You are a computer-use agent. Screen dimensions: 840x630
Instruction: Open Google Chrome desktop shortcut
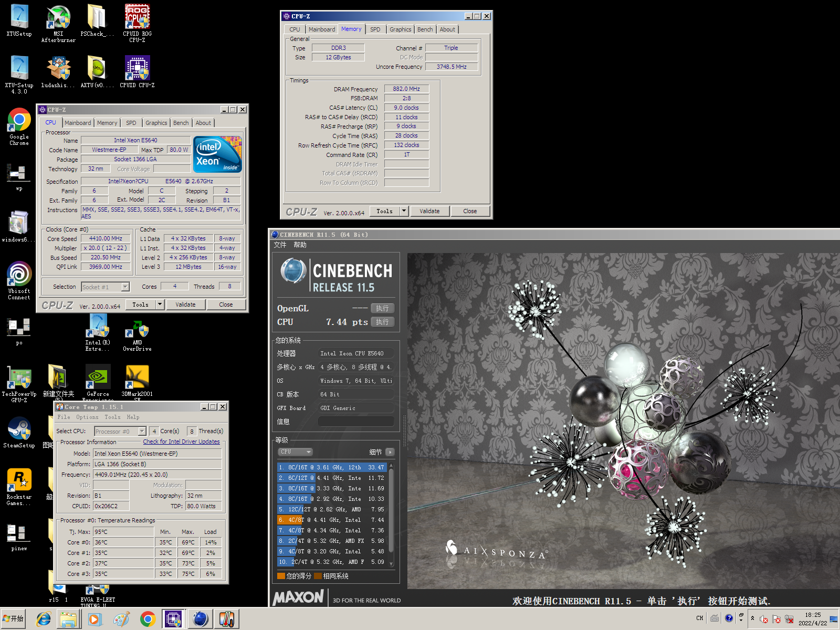tap(19, 126)
